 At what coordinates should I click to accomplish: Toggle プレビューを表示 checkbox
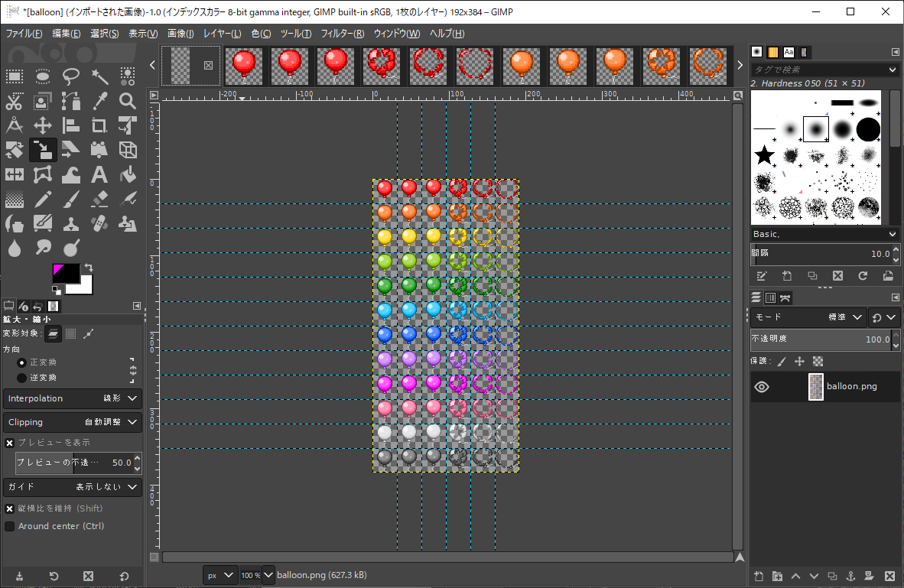coord(9,443)
